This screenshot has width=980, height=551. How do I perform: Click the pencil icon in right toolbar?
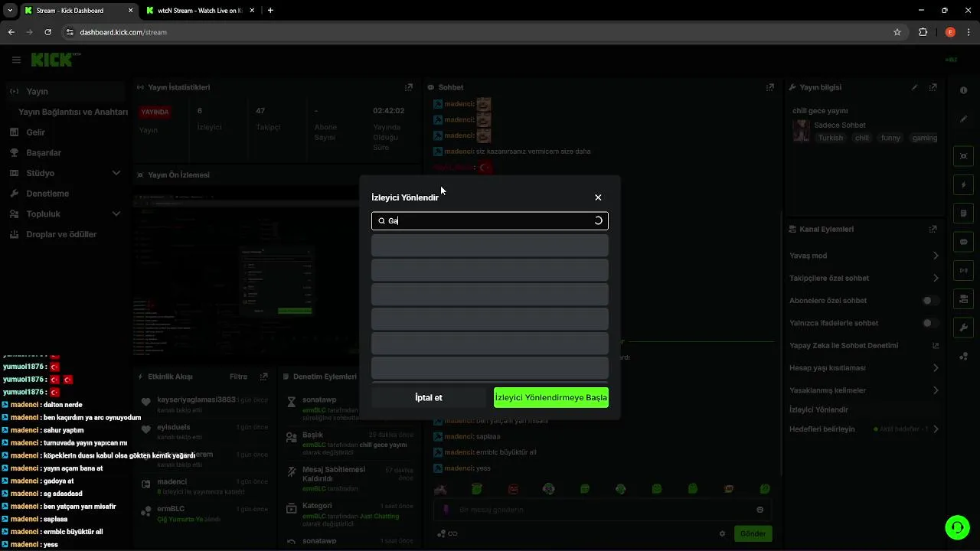tap(963, 119)
